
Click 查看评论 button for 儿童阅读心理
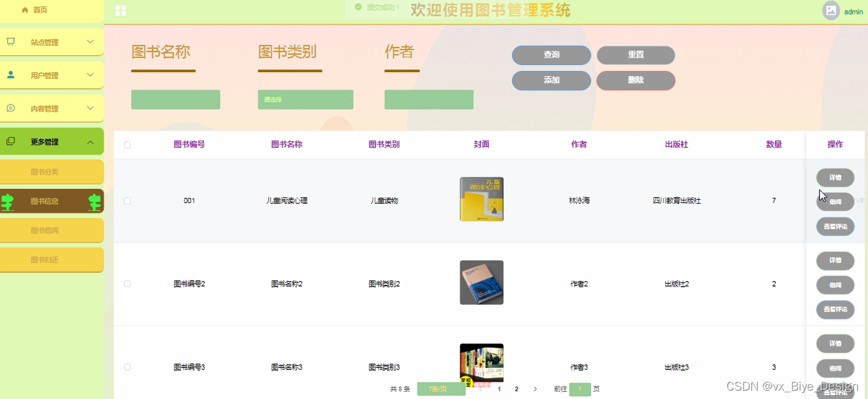click(x=835, y=227)
